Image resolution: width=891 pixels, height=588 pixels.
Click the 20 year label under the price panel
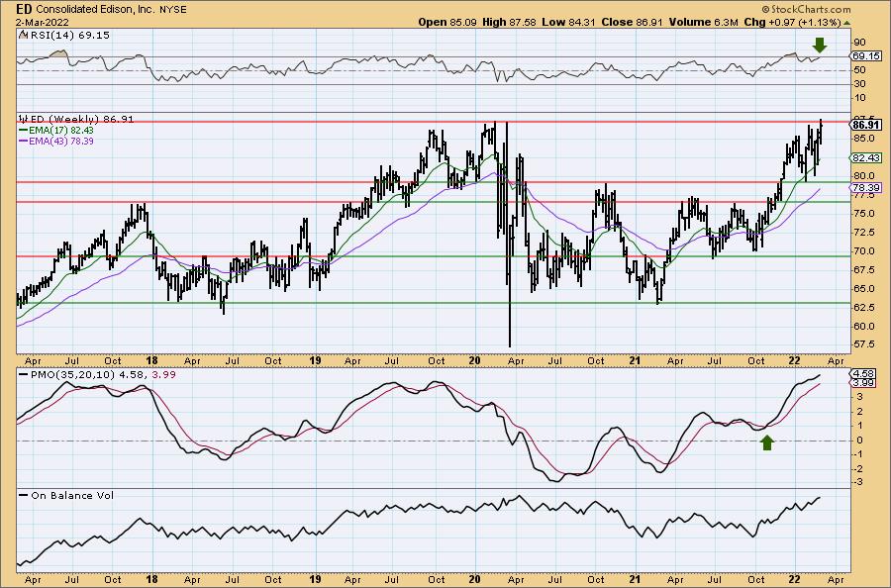tap(474, 360)
